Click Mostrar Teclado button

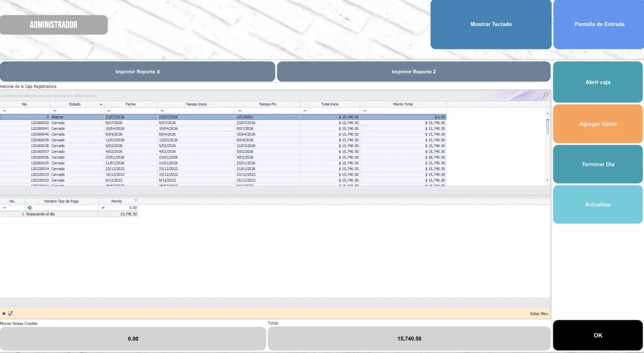coord(491,24)
